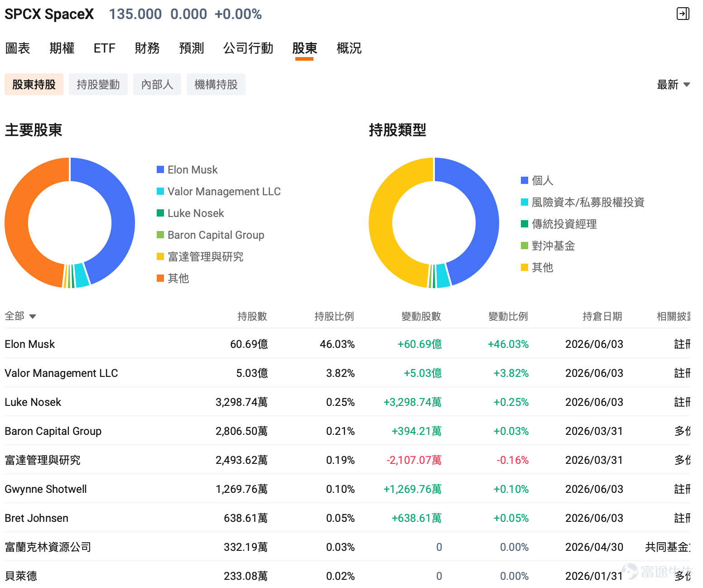
Task: Sort by 持股數 column header
Action: 252,316
